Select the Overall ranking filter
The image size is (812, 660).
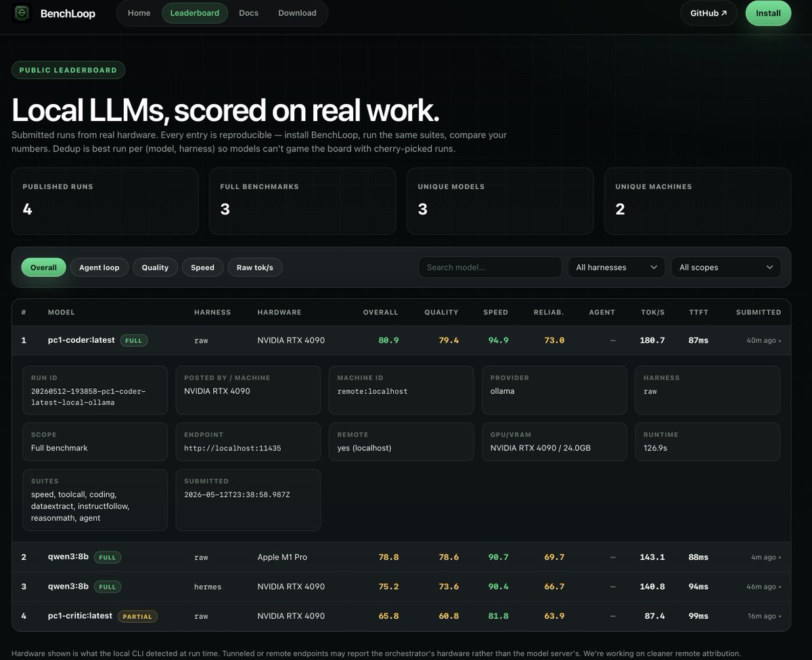coord(43,267)
